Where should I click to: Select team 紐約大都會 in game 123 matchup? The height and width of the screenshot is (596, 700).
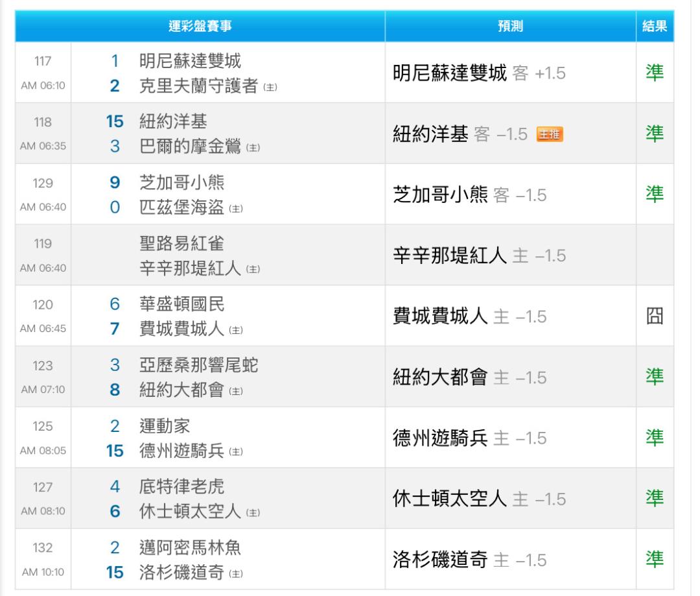[181, 390]
